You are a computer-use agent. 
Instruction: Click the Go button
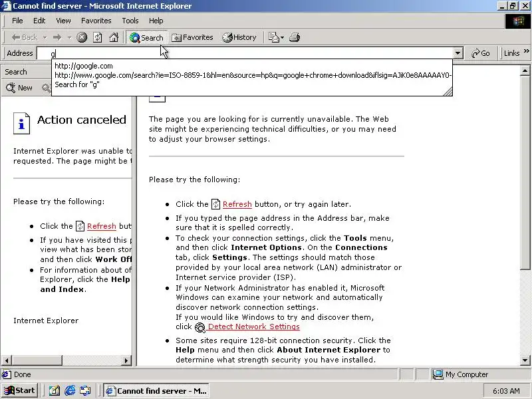[481, 53]
